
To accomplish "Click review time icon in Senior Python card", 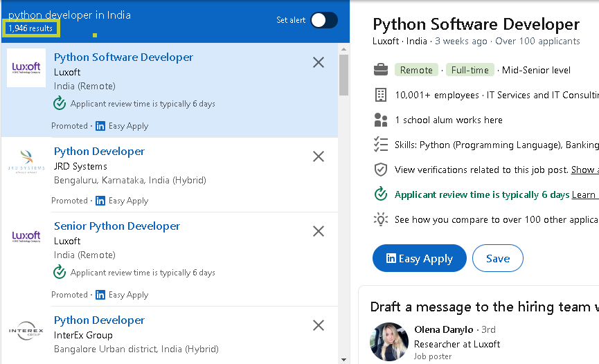I will pos(60,273).
